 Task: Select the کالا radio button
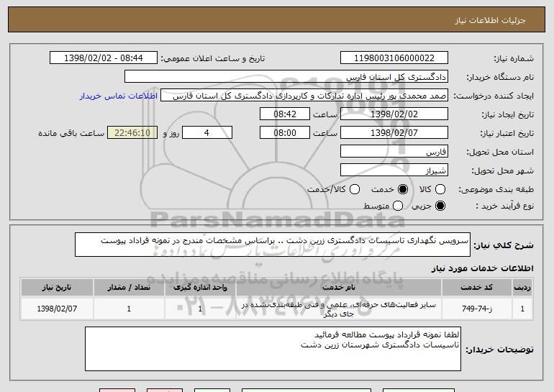[440, 189]
